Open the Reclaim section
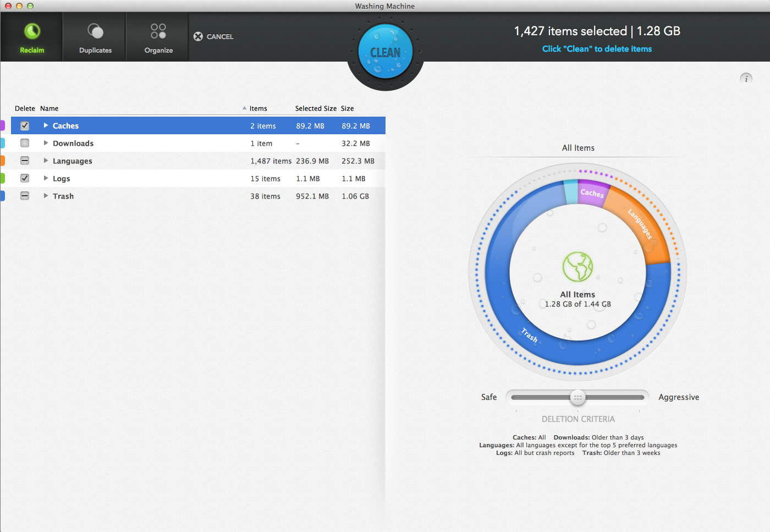This screenshot has height=532, width=770. point(32,37)
